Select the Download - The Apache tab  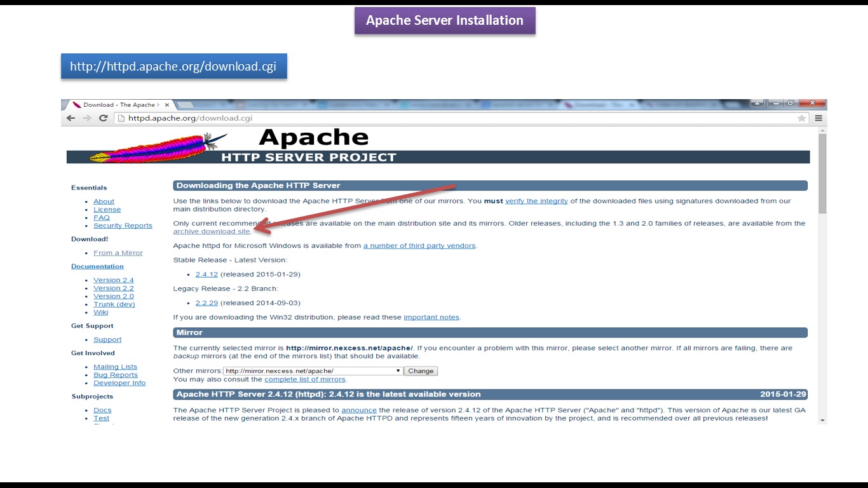coord(118,105)
